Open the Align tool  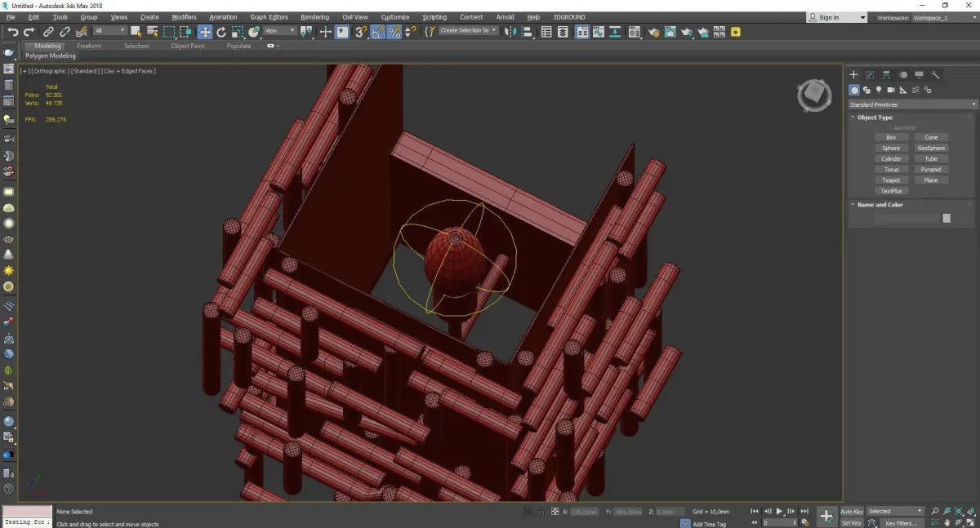click(x=528, y=32)
